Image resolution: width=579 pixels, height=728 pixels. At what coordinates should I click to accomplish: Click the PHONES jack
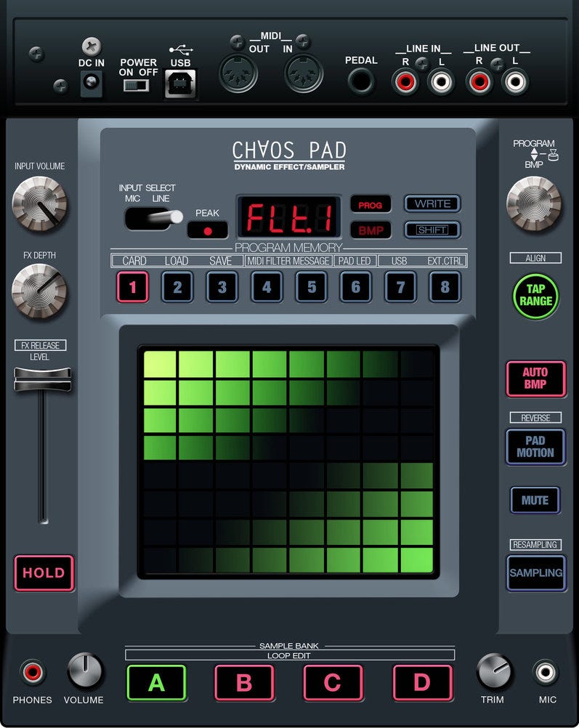point(33,672)
